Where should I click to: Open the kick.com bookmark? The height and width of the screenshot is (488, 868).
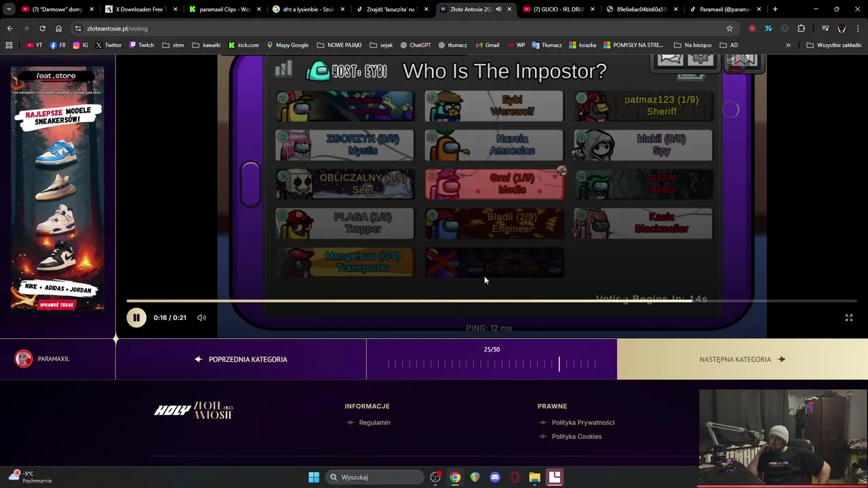point(243,45)
